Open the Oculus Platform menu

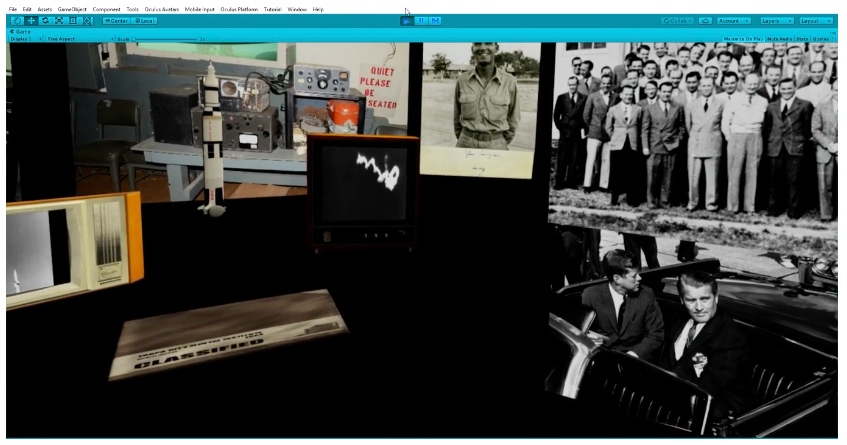239,9
